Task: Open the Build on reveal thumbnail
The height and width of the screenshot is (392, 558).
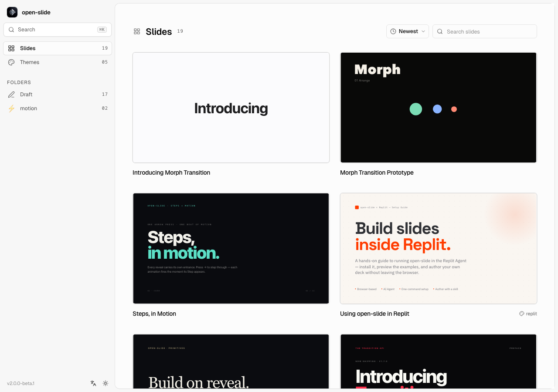Action: 231,361
